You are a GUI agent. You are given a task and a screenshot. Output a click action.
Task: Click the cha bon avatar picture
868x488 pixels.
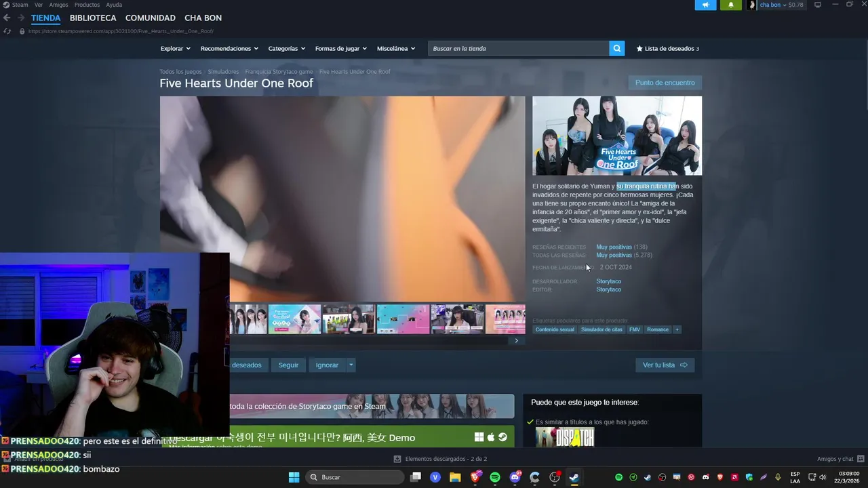[752, 5]
